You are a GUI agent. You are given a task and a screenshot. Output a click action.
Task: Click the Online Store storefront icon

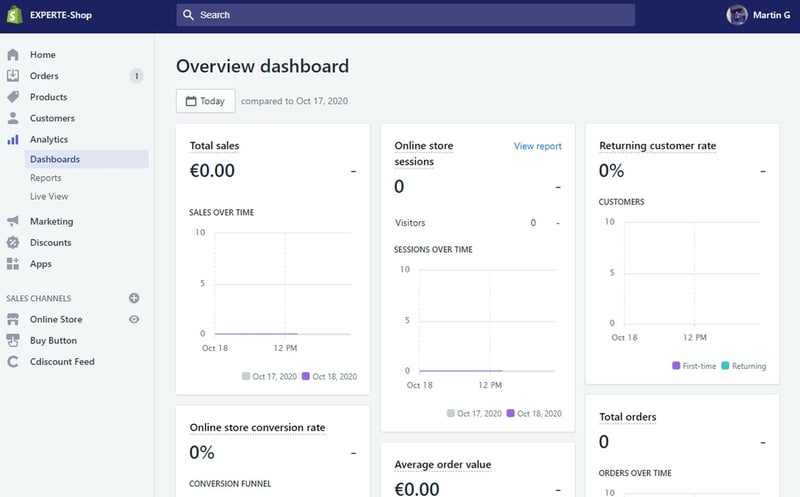(x=13, y=319)
